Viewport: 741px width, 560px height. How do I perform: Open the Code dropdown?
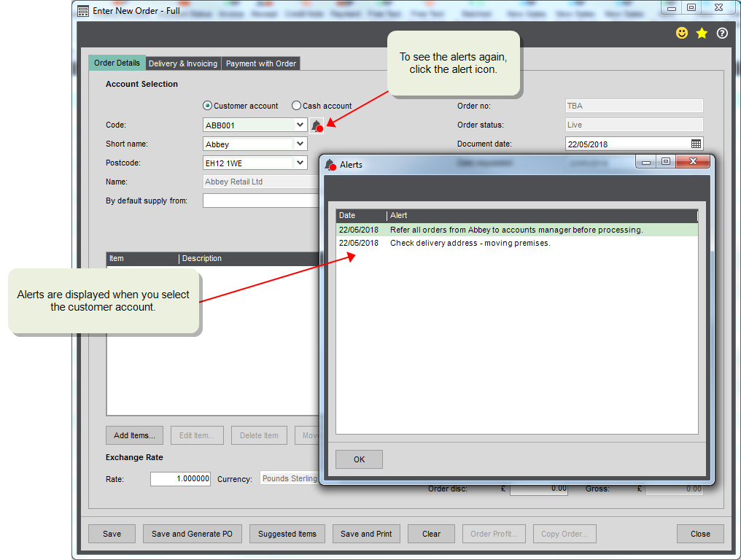tap(300, 125)
